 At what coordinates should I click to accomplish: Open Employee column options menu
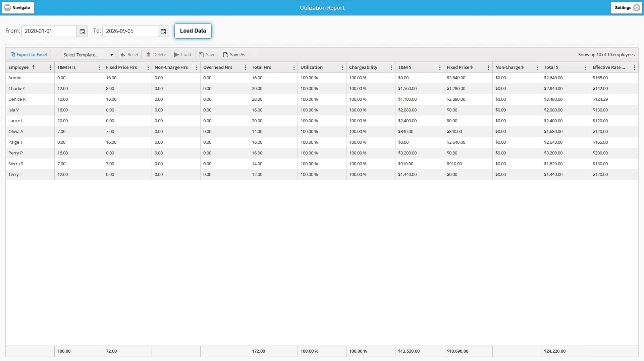point(50,67)
